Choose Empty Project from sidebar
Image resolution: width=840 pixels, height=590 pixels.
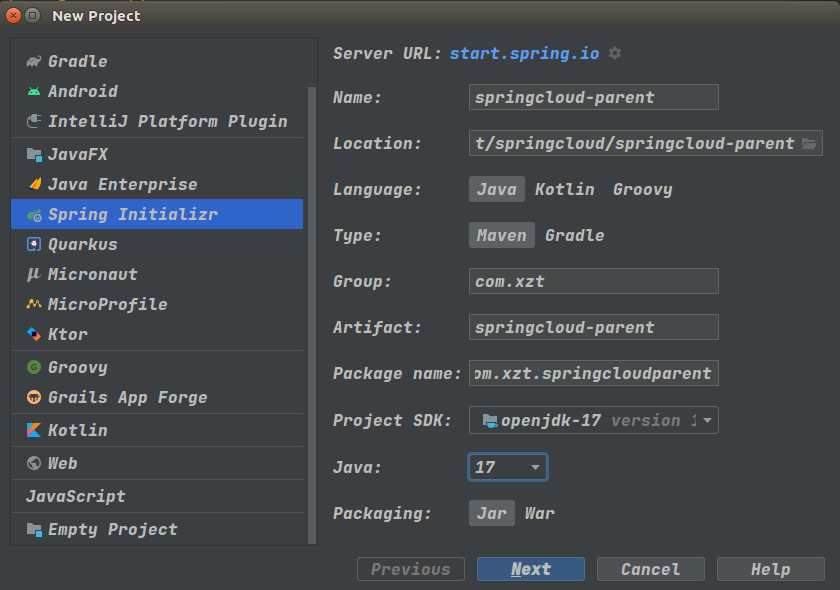point(112,529)
